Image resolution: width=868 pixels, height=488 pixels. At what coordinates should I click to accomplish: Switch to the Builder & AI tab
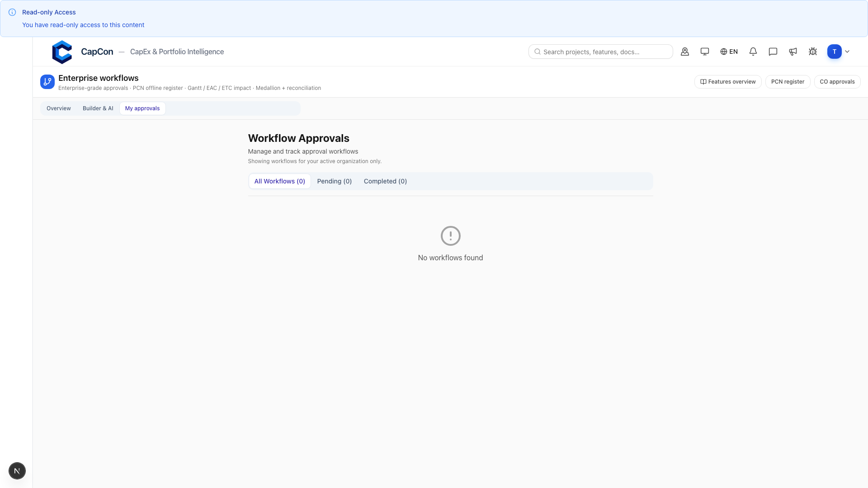tap(98, 108)
